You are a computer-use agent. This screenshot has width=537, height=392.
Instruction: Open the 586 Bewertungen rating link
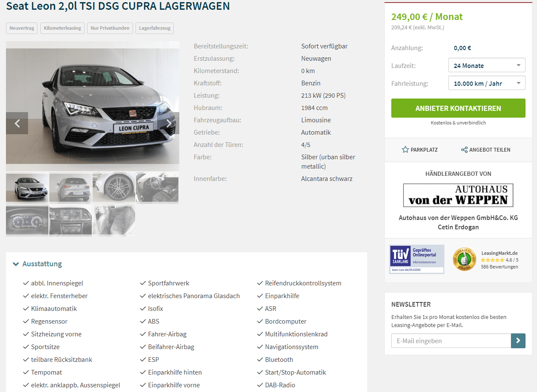tap(499, 267)
